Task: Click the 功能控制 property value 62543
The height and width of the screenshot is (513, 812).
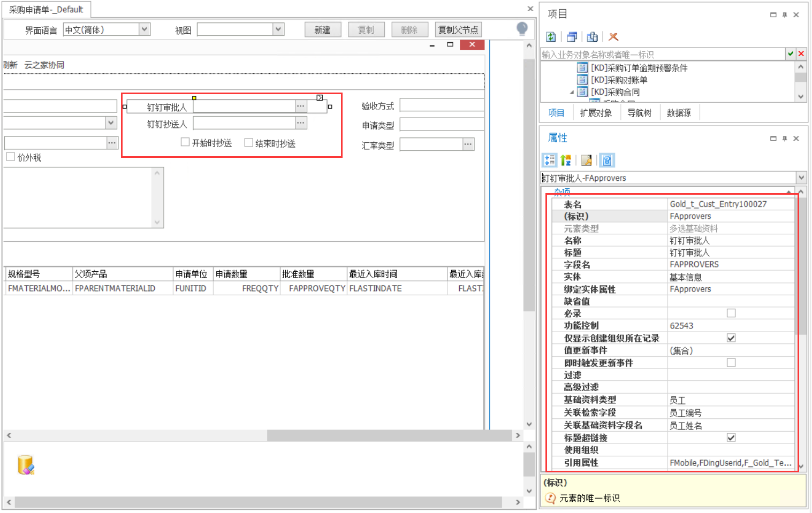Action: pos(731,325)
